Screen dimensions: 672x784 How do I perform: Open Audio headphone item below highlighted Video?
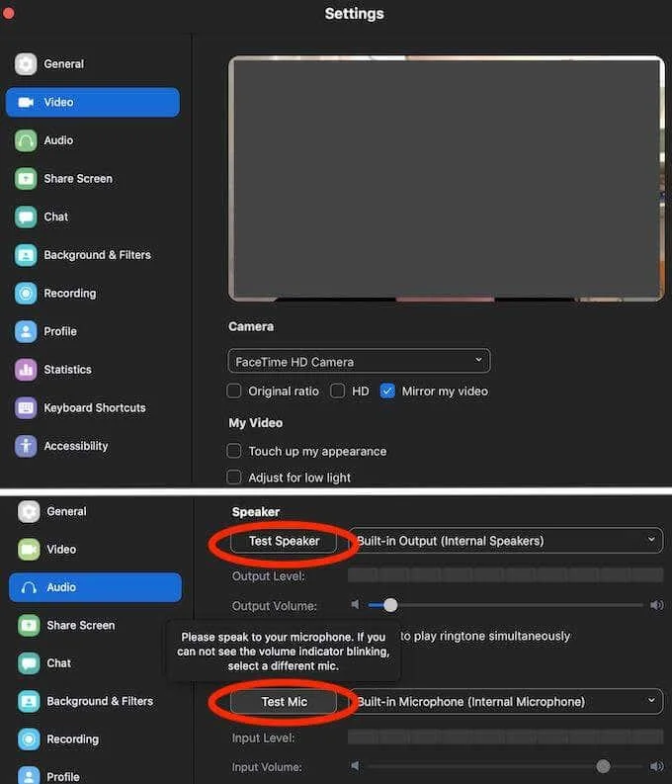pos(45,140)
